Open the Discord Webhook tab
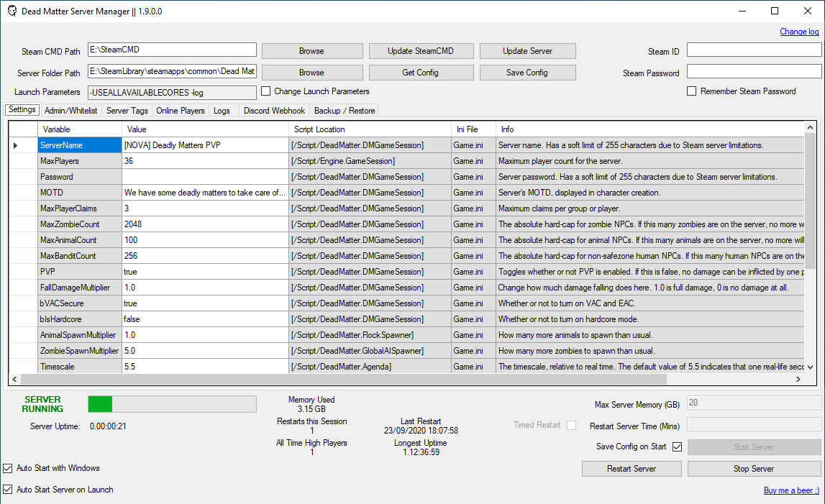The height and width of the screenshot is (504, 825). coord(274,110)
